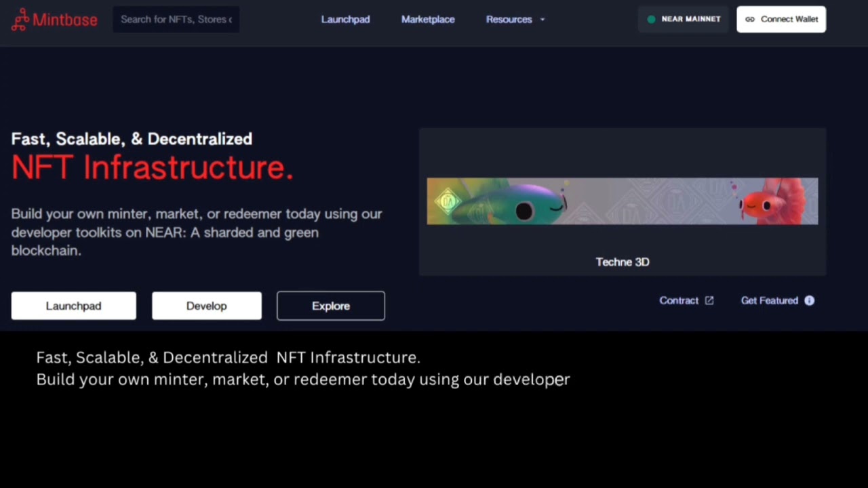
Task: Click the external-link icon beside Contract
Action: [x=709, y=300]
